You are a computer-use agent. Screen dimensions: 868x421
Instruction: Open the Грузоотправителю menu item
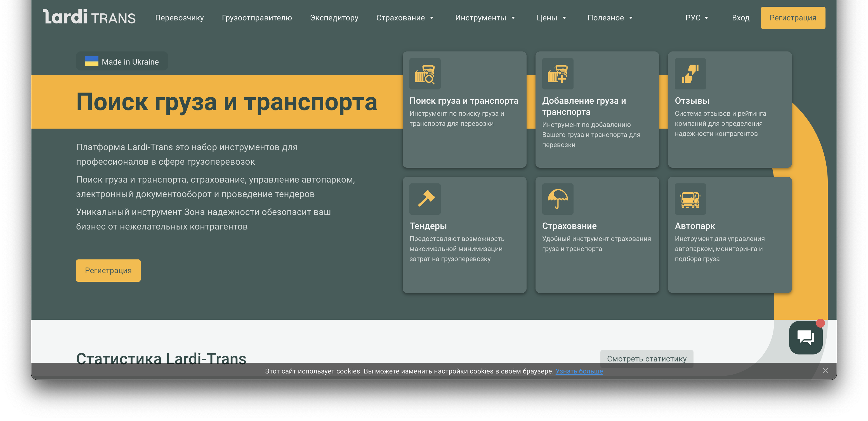click(257, 18)
